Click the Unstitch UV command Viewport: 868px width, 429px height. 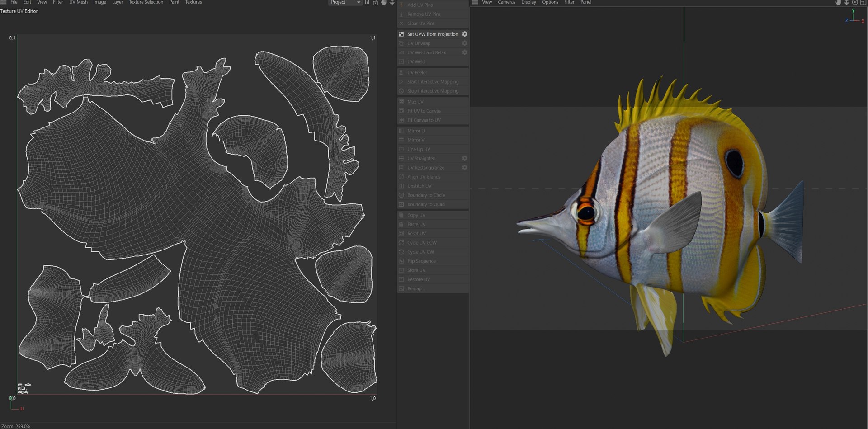click(433, 186)
